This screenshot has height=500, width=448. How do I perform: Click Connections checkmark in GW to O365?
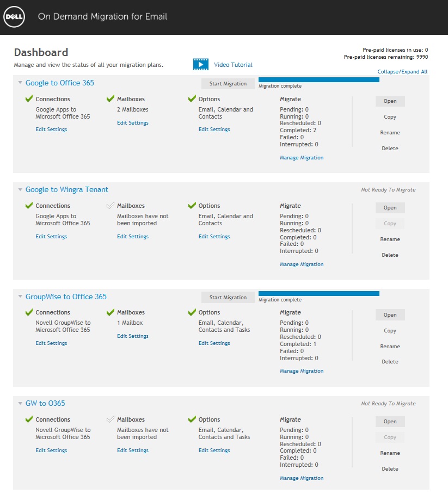pos(29,419)
